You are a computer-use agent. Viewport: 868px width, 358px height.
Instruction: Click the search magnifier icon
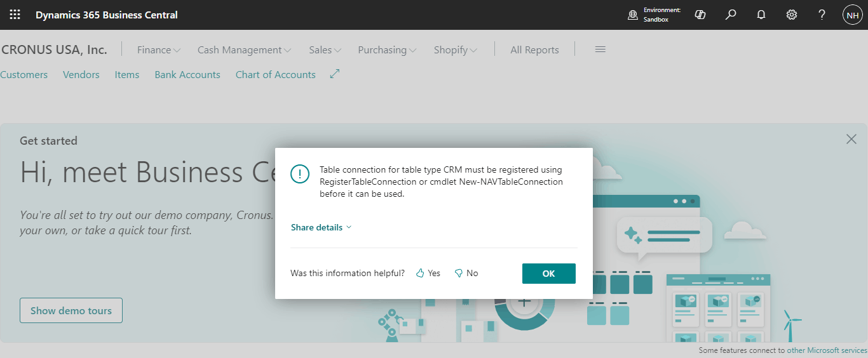click(731, 15)
